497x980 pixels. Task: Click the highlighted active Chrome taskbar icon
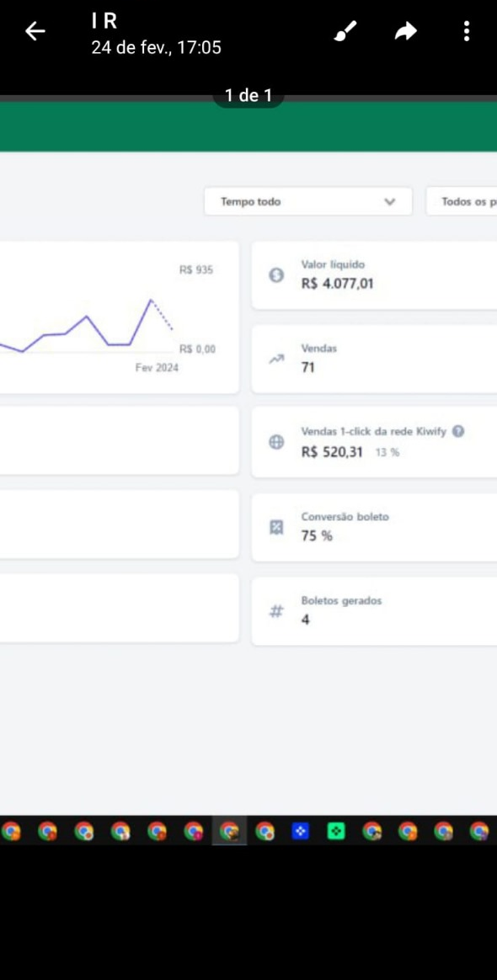click(229, 831)
